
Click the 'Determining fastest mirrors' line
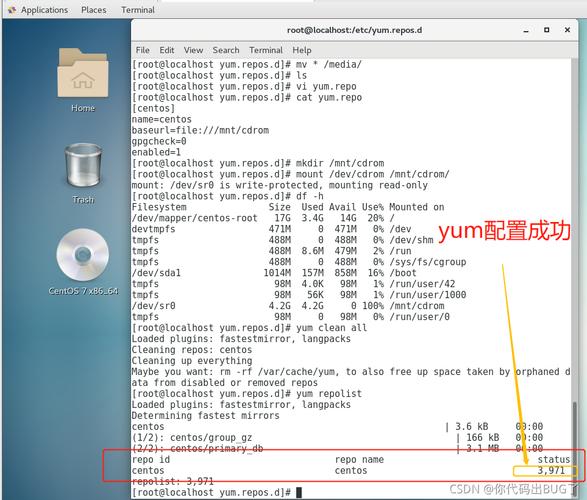206,416
